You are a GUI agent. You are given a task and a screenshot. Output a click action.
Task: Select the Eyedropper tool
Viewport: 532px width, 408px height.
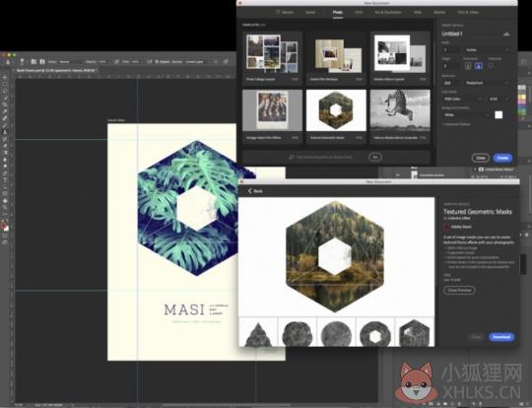5,111
